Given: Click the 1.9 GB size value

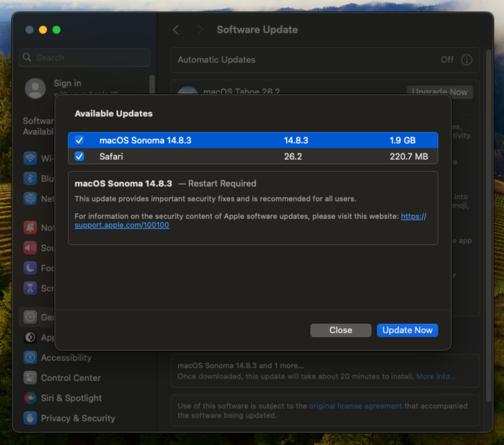Looking at the screenshot, I should (403, 140).
